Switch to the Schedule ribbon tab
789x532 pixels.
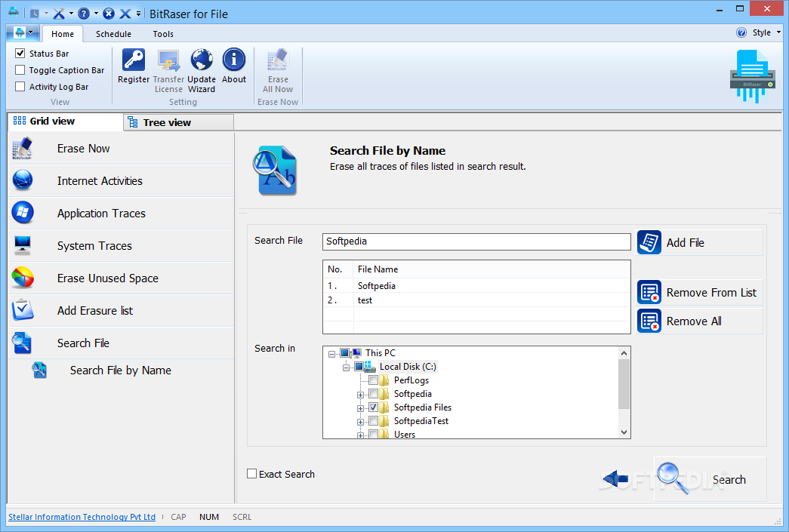point(114,34)
